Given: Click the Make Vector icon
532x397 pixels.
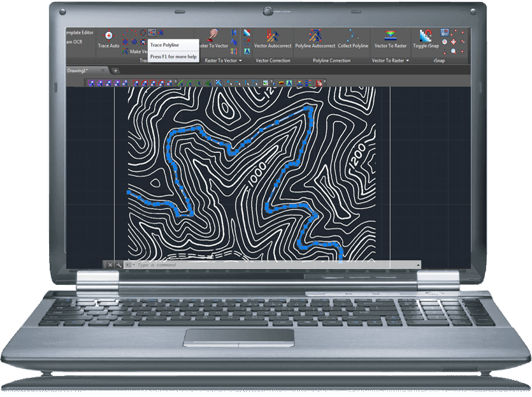Looking at the screenshot, I should pyautogui.click(x=126, y=52).
